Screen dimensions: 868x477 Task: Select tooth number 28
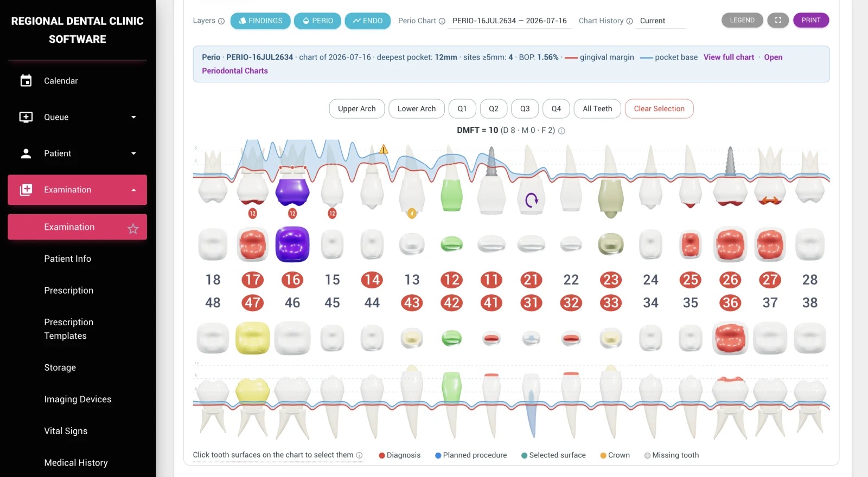[810, 280]
